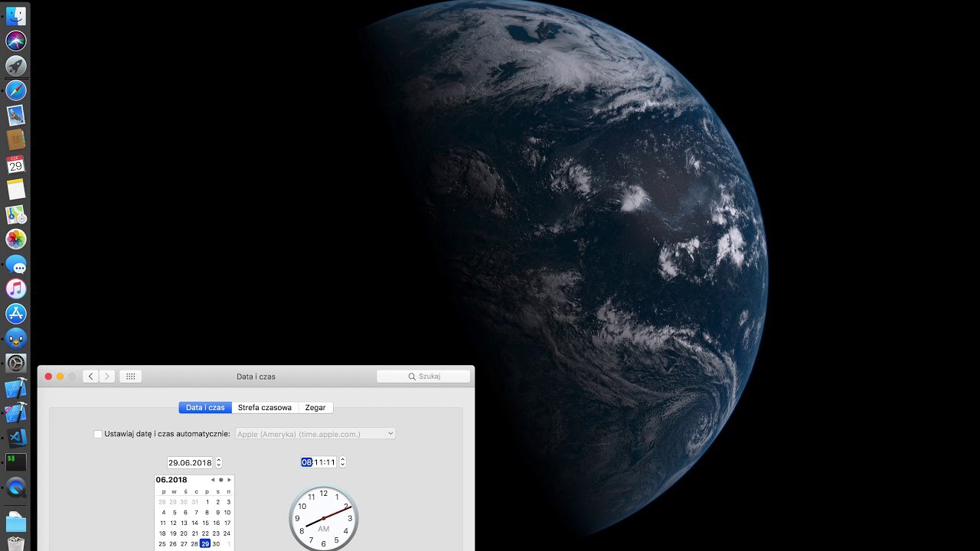Go to next month in calendar
Screen dimensions: 980x551
(x=228, y=480)
